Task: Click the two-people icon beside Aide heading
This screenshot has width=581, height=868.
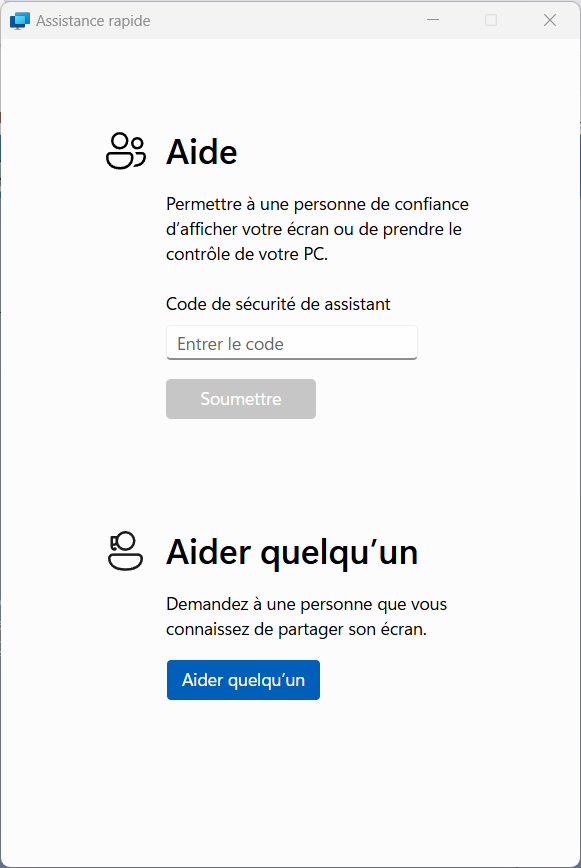Action: tap(126, 151)
